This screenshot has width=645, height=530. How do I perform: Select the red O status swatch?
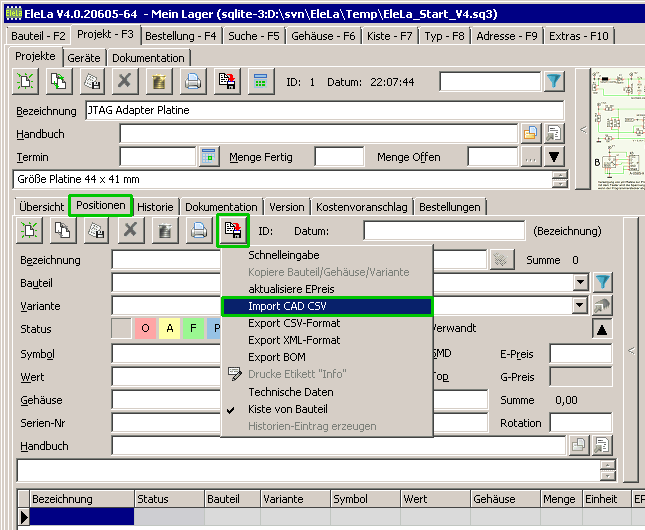click(x=145, y=329)
